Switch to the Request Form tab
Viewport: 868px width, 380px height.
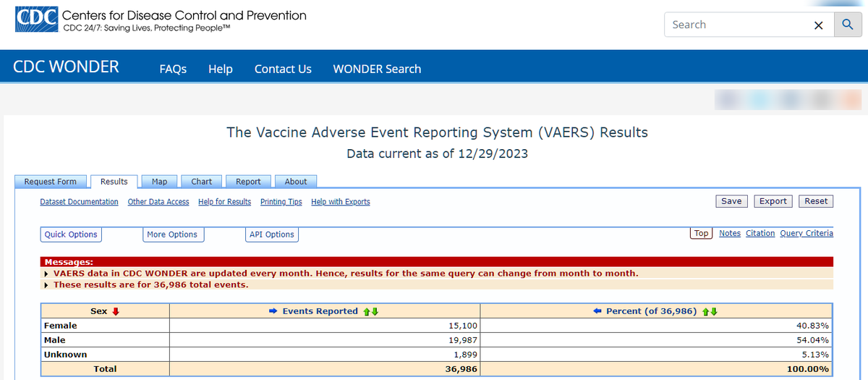pos(51,182)
